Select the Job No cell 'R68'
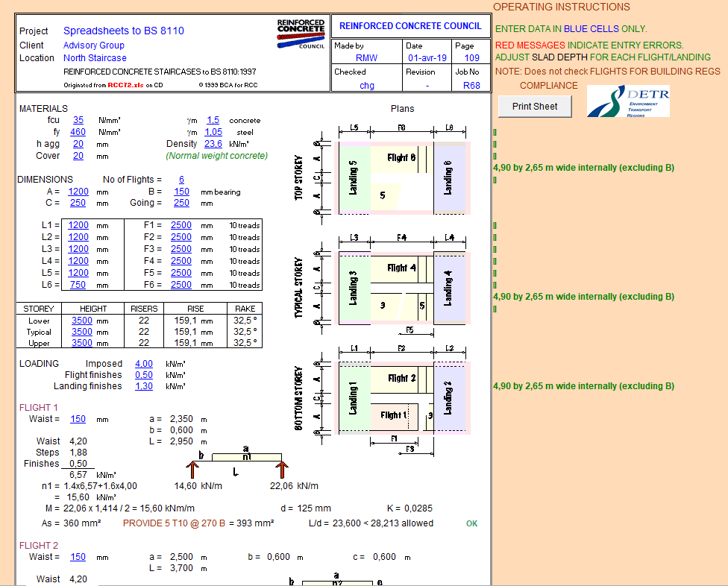Viewport: 728px width, 586px height. [x=471, y=86]
